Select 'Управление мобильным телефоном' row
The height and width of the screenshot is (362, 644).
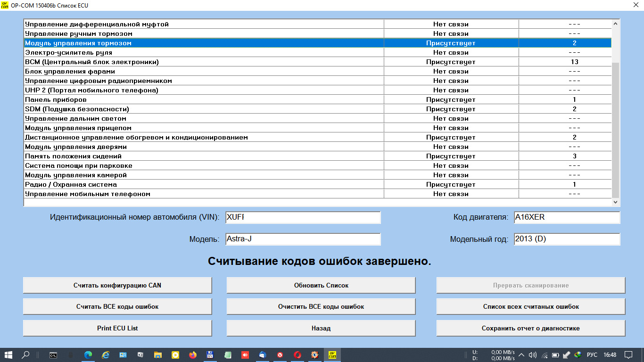click(318, 194)
